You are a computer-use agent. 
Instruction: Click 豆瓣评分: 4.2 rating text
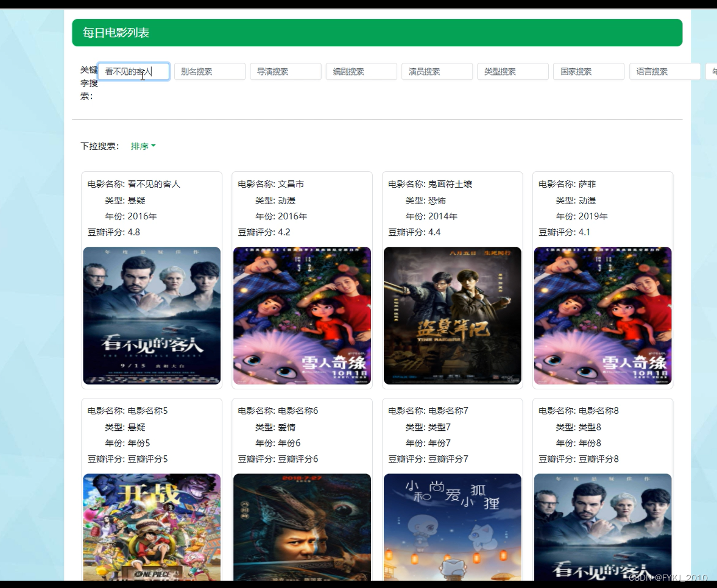[x=264, y=232]
